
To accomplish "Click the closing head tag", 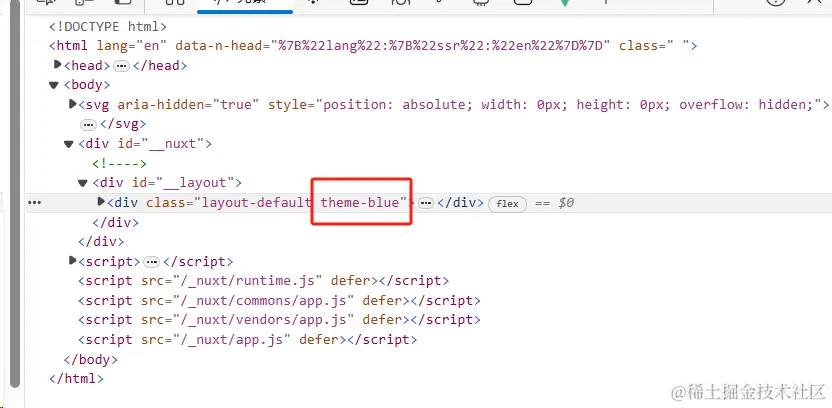I will coord(159,66).
